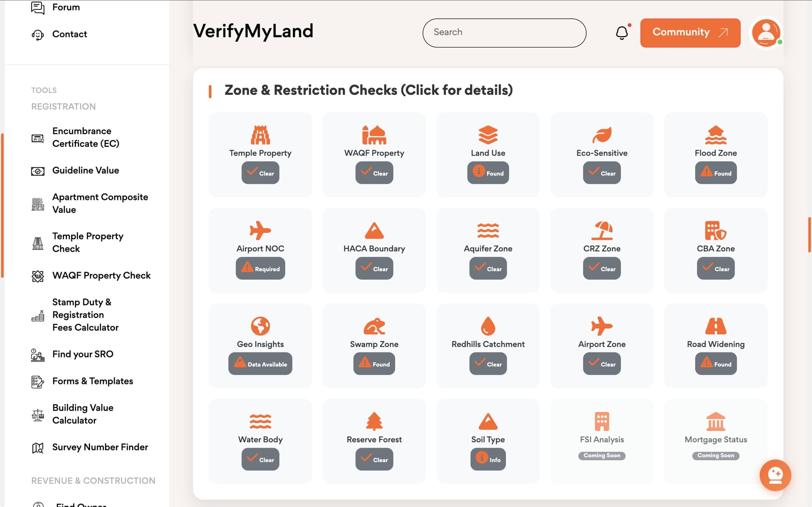Click the Geo Insights globe icon

[260, 326]
